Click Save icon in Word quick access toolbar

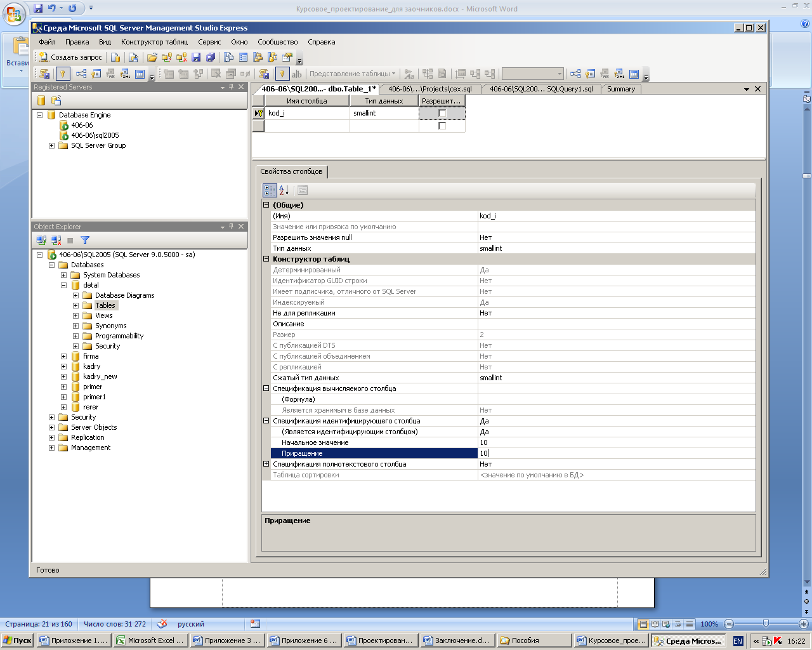point(38,8)
